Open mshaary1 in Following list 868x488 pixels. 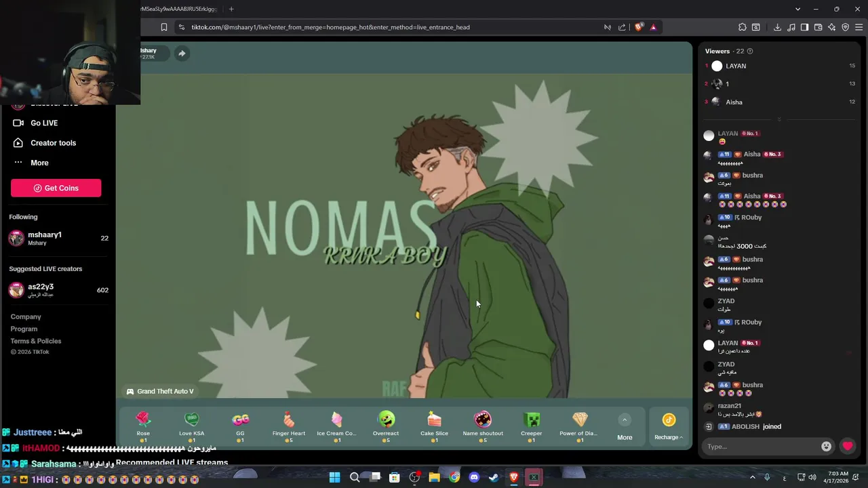58,238
